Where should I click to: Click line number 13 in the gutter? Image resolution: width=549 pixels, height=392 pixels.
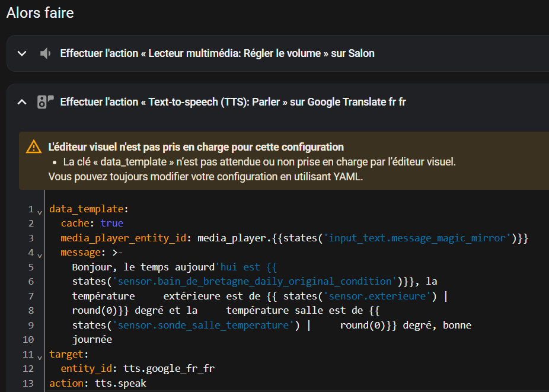[x=28, y=383]
